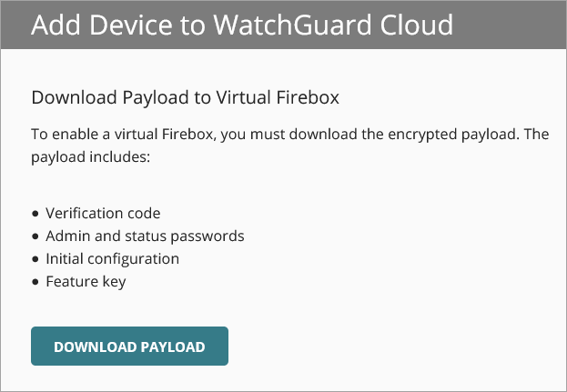Click the bullet before Initial configuration
Image resolution: width=567 pixels, height=392 pixels.
[35, 259]
